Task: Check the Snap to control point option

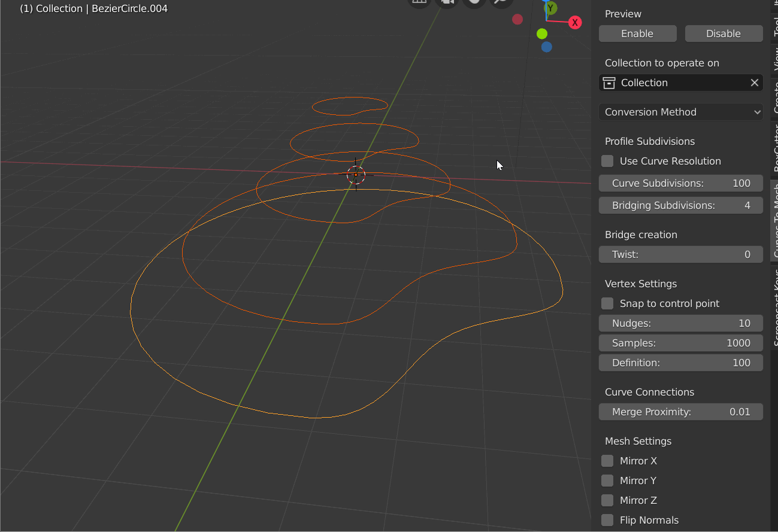Action: point(607,303)
